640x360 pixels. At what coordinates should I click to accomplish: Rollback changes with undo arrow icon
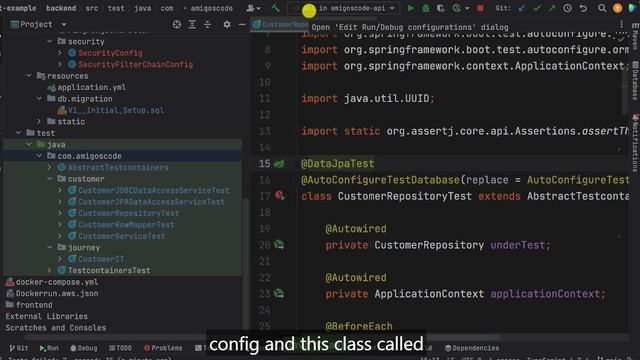pyautogui.click(x=583, y=8)
